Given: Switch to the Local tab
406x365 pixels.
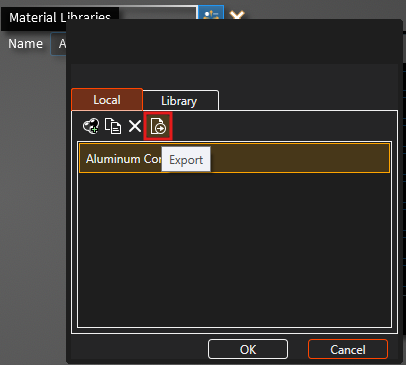Looking at the screenshot, I should tap(107, 100).
